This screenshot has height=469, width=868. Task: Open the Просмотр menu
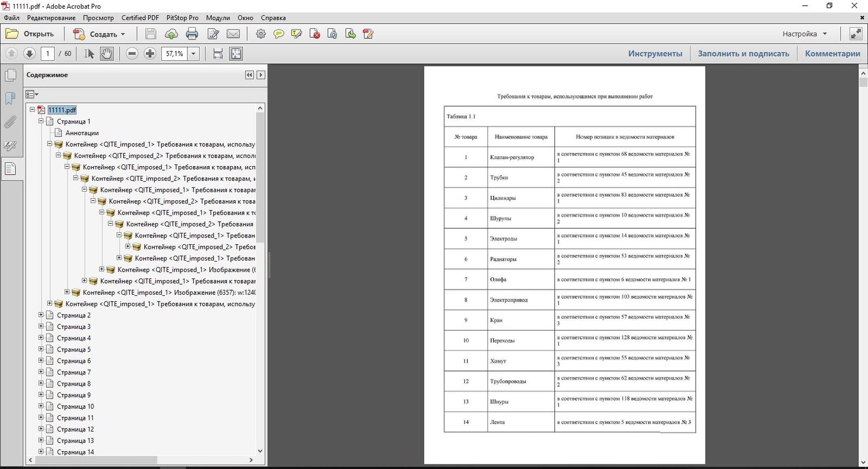pos(98,18)
